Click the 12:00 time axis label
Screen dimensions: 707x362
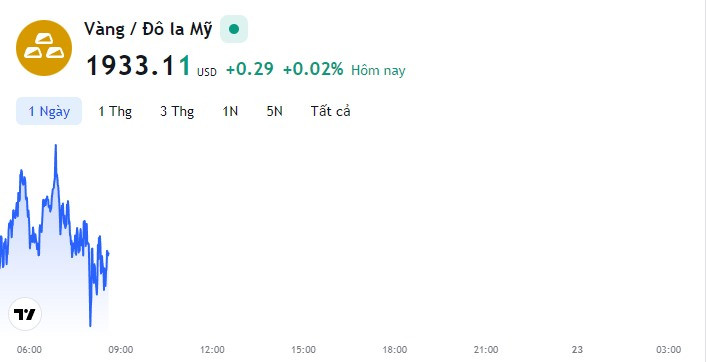[x=212, y=350]
